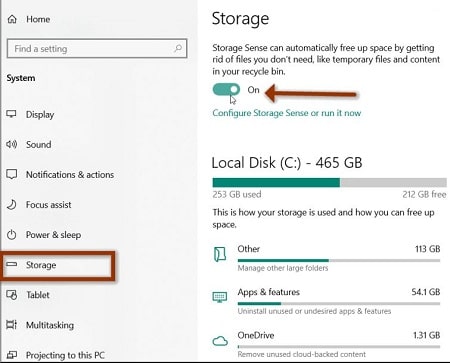Click the Focus assist moon icon
The image size is (450, 363).
[12, 204]
